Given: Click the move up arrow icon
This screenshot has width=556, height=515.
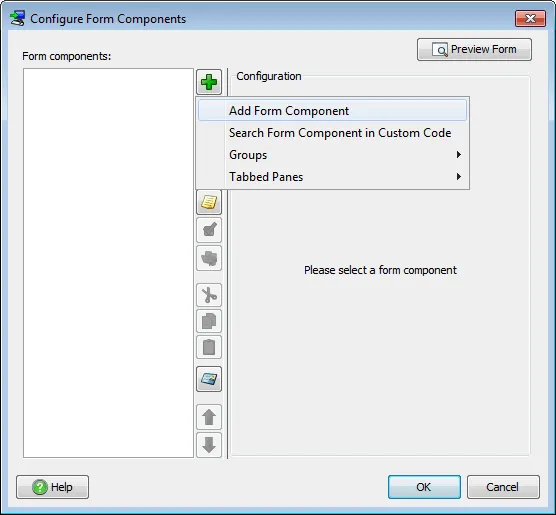Looking at the screenshot, I should 209,417.
